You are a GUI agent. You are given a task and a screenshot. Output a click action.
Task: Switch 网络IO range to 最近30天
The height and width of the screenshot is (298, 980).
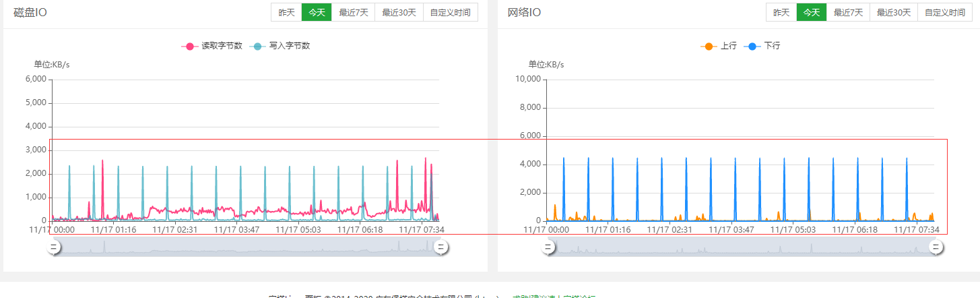[x=894, y=12]
